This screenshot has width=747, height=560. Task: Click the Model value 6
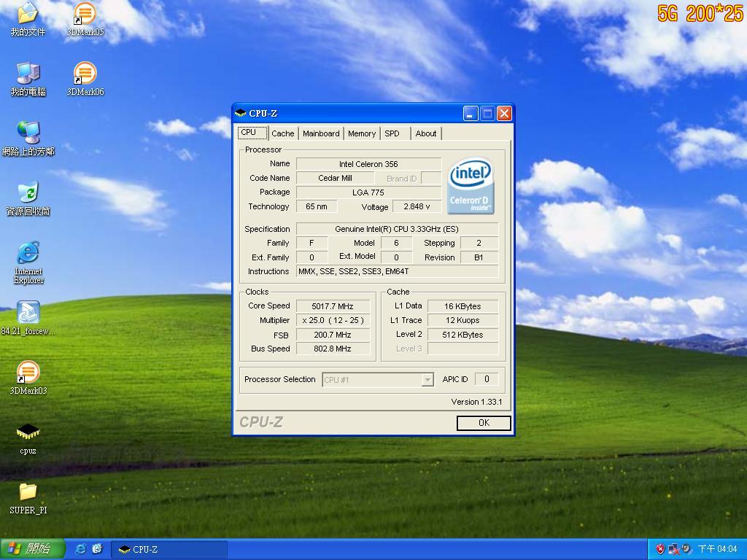[x=396, y=244]
